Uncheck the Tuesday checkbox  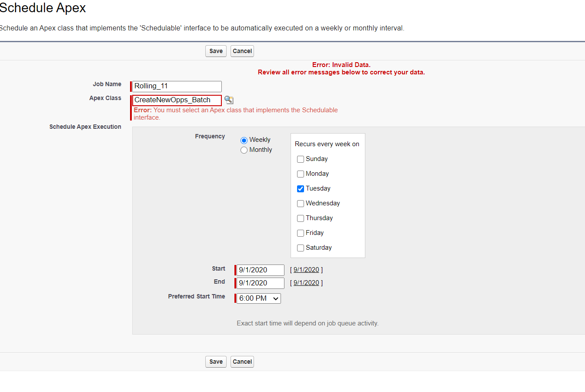point(301,189)
